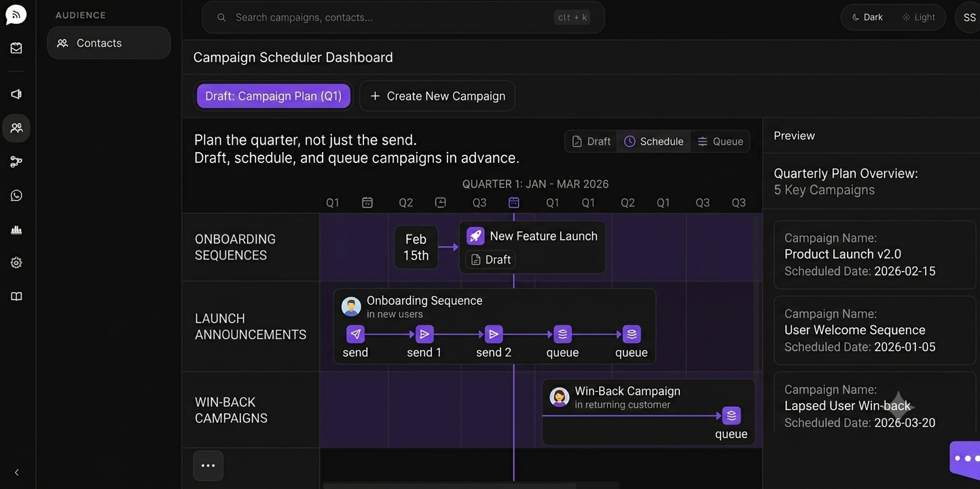Screen dimensions: 980x489
Task: Open the workflow branch icon in sidebar
Action: pyautogui.click(x=16, y=162)
